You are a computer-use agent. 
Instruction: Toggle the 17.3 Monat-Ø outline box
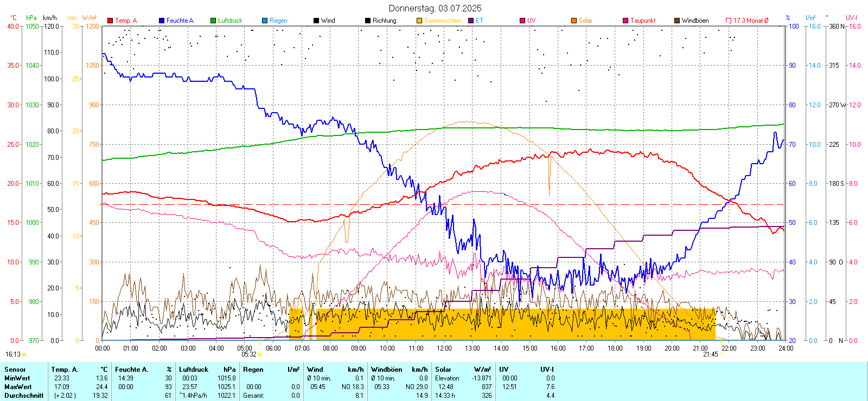[729, 21]
